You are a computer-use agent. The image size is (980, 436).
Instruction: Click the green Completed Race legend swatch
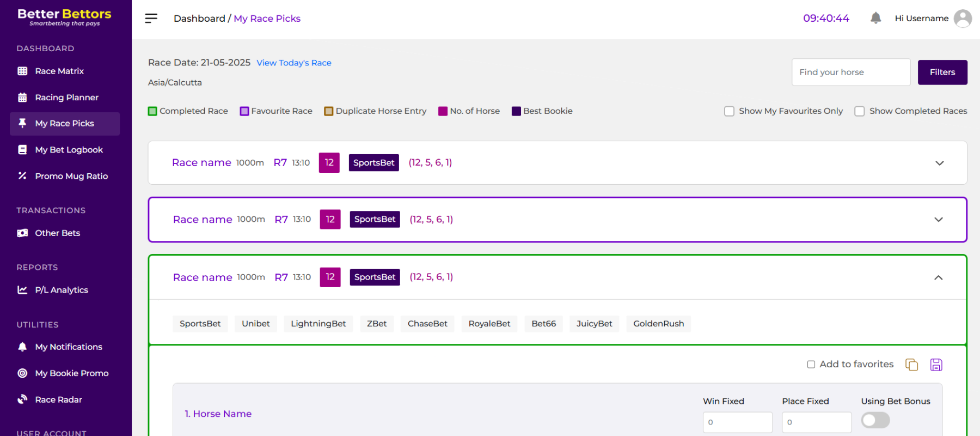152,111
